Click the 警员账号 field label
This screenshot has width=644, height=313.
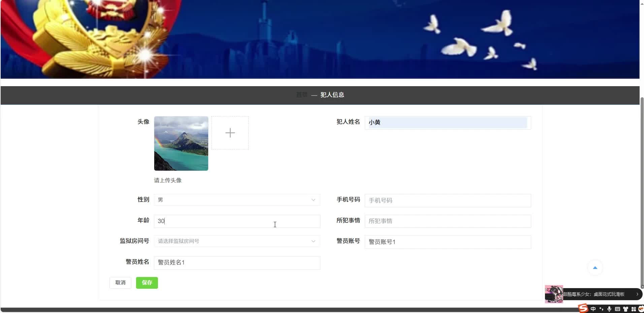tap(348, 241)
